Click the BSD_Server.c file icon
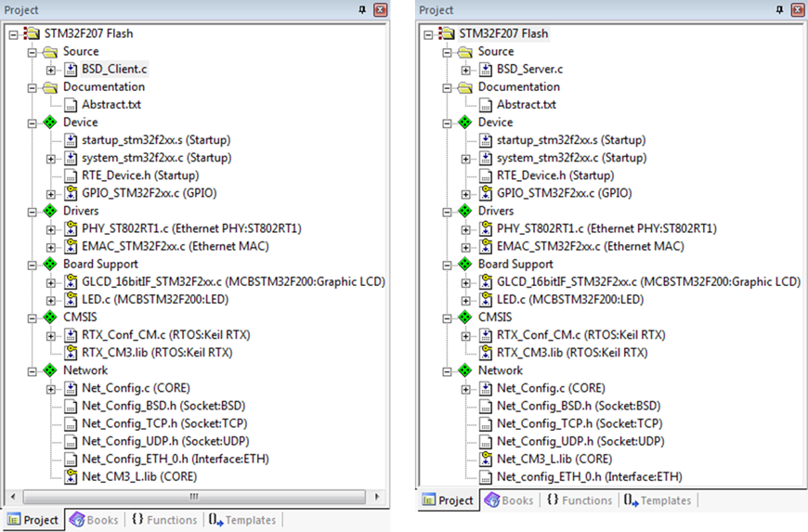Image resolution: width=808 pixels, height=532 pixels. [x=487, y=70]
